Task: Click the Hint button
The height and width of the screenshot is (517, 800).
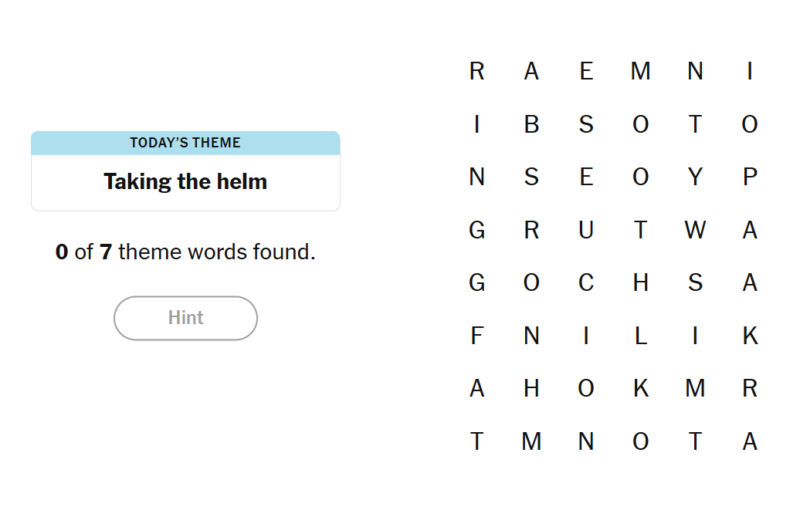Action: click(x=186, y=318)
